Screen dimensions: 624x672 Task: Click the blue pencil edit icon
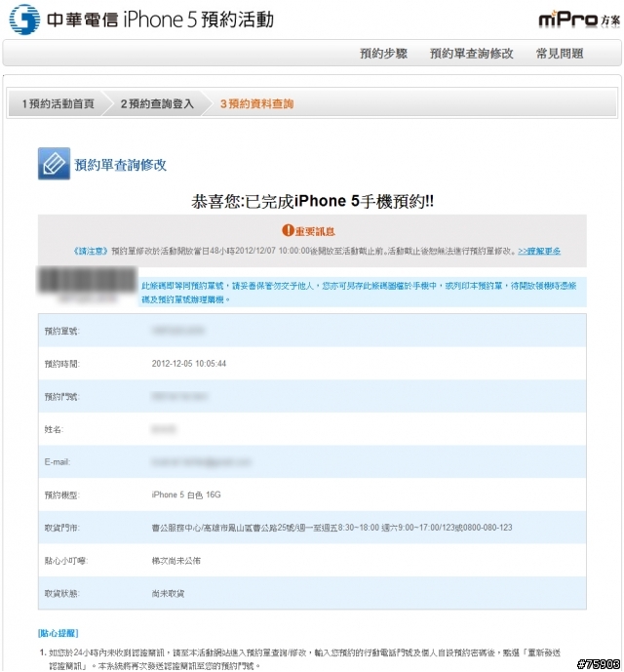click(54, 164)
